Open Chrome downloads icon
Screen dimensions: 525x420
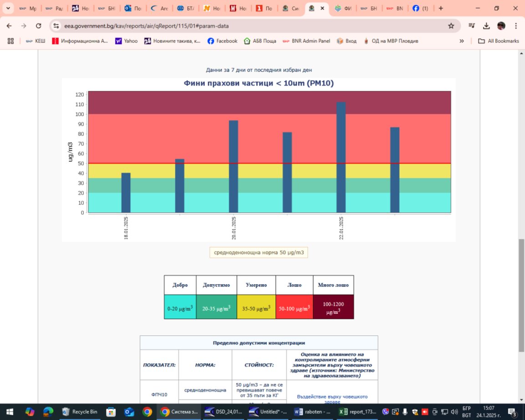(x=486, y=26)
